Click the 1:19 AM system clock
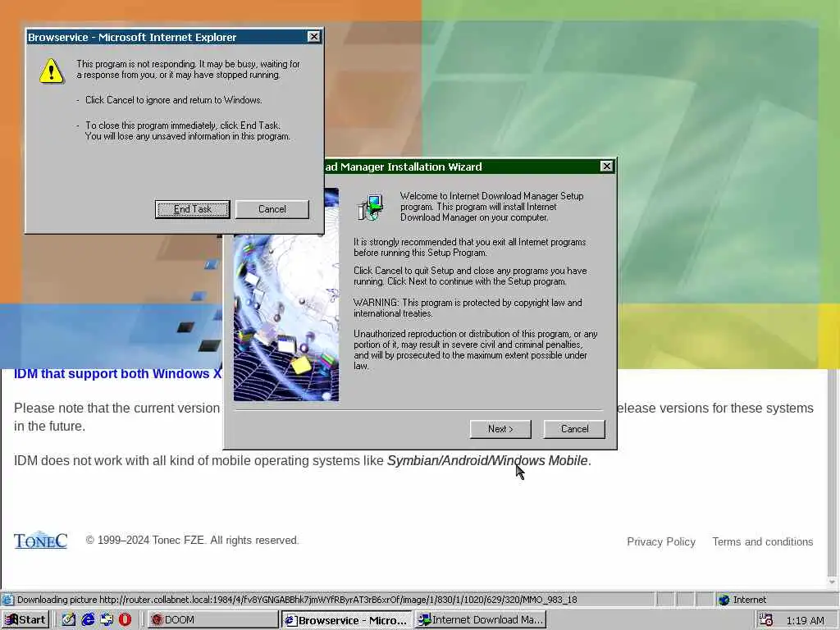This screenshot has height=630, width=840. coord(806,620)
